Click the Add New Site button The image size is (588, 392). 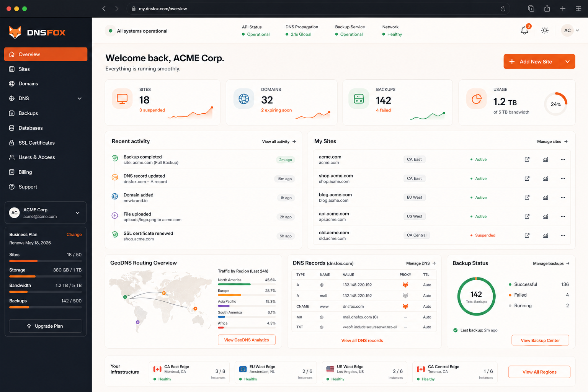(531, 62)
